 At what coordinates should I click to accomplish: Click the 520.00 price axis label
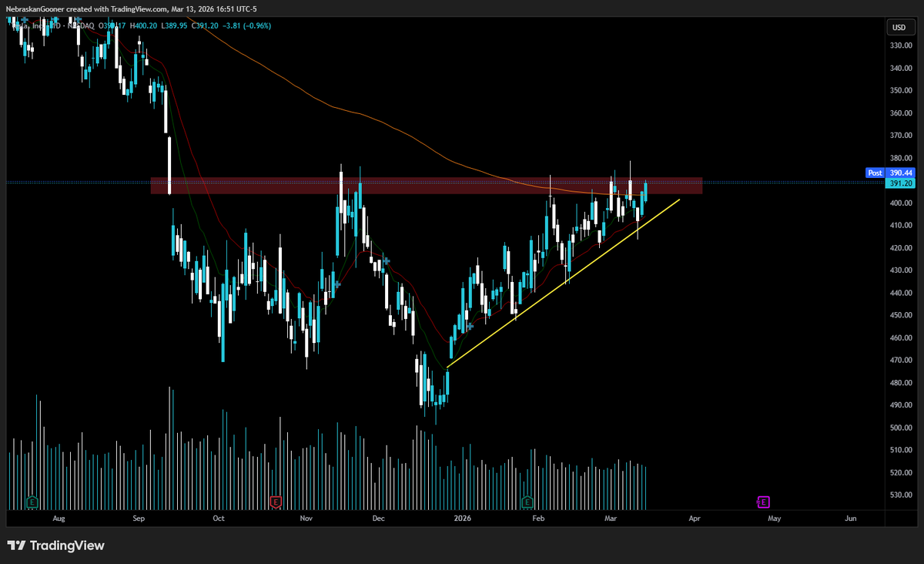[x=900, y=472]
